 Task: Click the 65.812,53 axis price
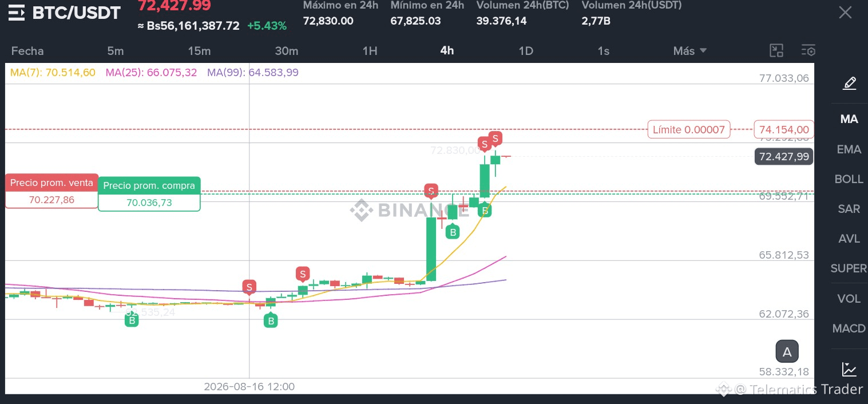(784, 255)
